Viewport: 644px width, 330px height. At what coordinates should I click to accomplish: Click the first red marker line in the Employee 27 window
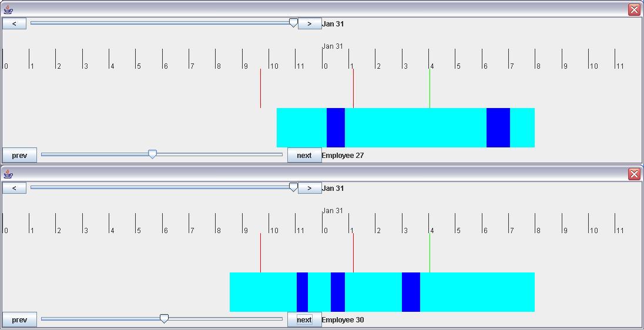pyautogui.click(x=260, y=88)
